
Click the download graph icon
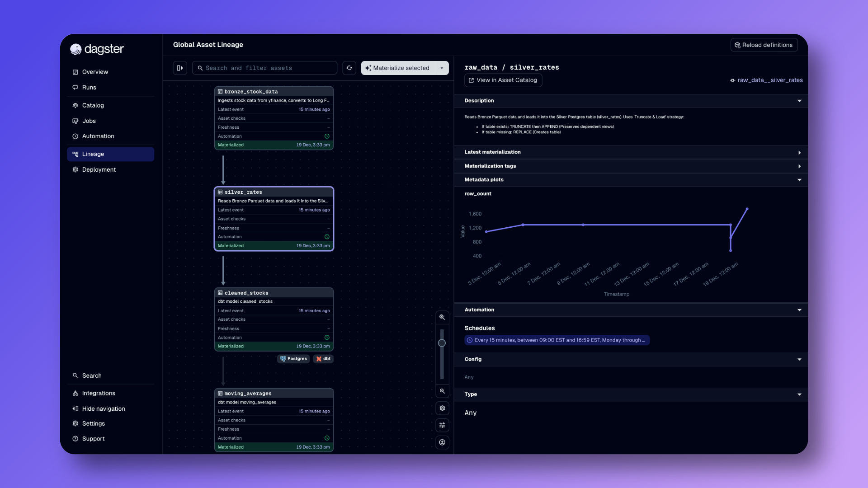click(x=442, y=442)
